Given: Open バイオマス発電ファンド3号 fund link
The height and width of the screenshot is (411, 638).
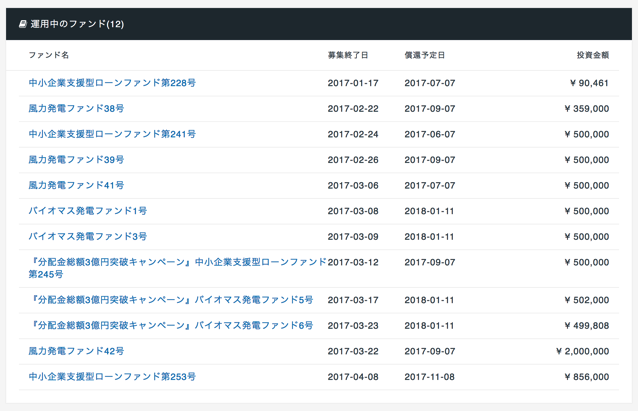Looking at the screenshot, I should coord(87,237).
